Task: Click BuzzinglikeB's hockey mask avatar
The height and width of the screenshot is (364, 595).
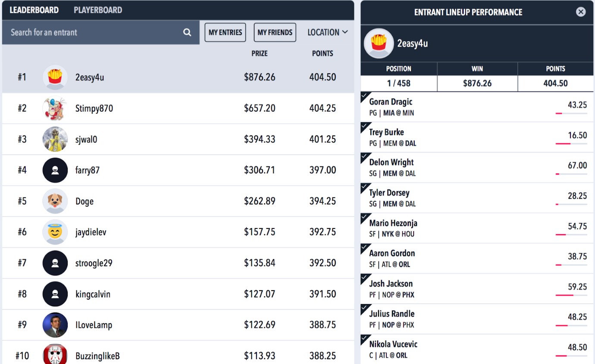Action: (55, 355)
